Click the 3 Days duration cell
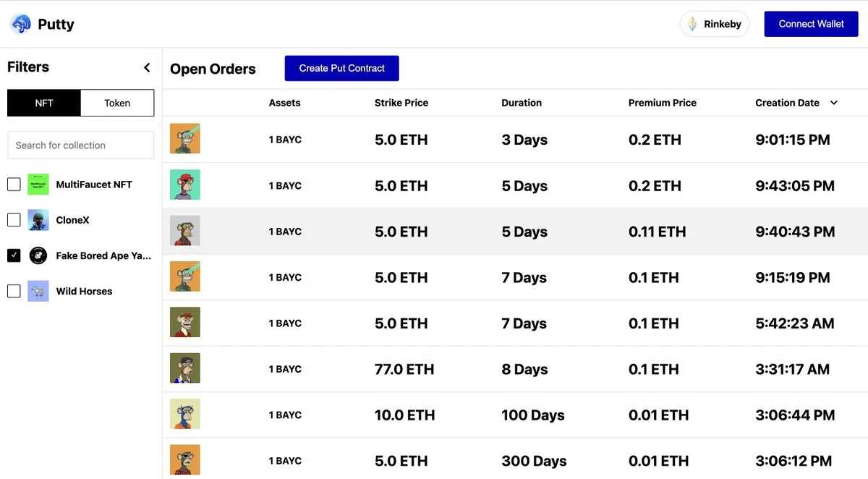 (x=524, y=140)
